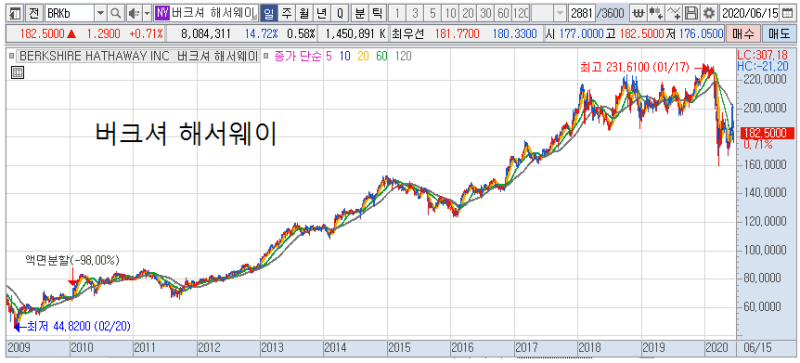Click the red 매수 buy button
The image size is (800, 363).
click(743, 35)
